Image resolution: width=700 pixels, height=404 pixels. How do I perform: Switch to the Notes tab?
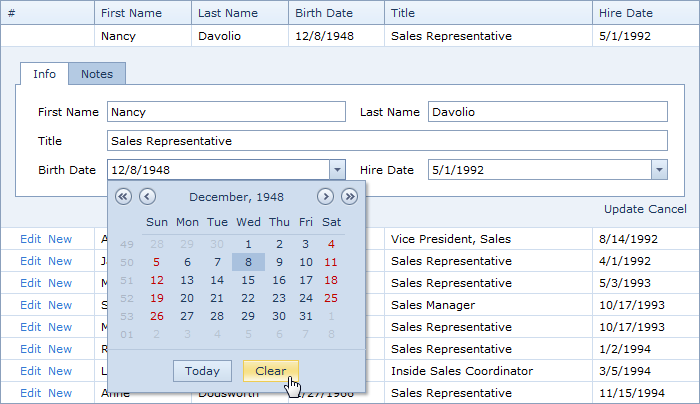(97, 74)
